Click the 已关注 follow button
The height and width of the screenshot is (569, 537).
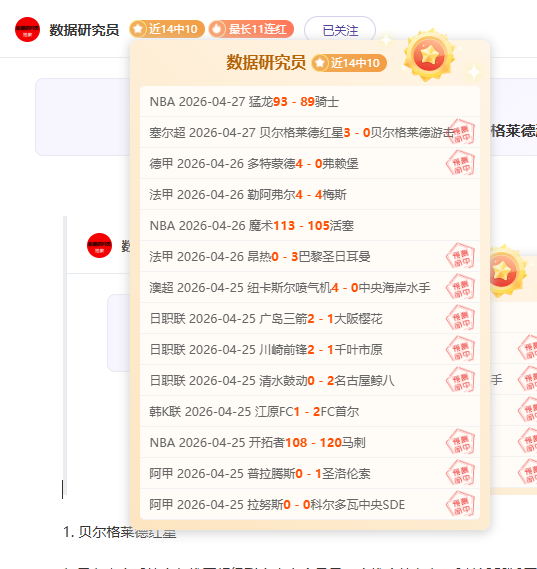point(340,30)
